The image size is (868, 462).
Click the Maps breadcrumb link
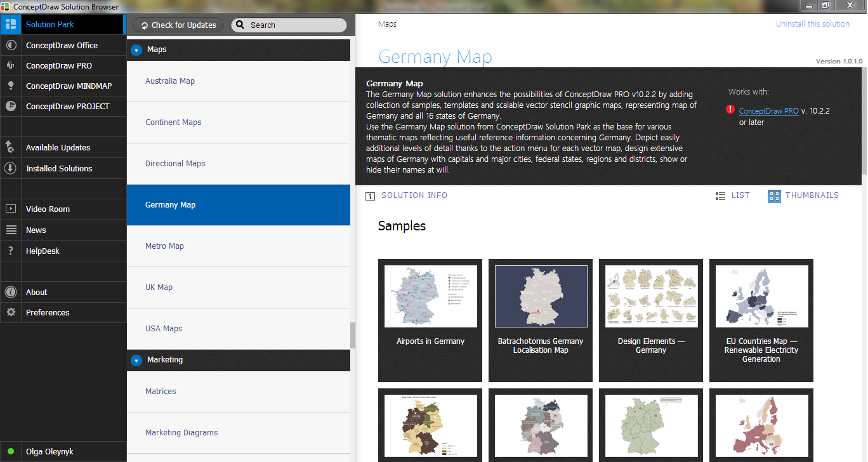point(387,24)
